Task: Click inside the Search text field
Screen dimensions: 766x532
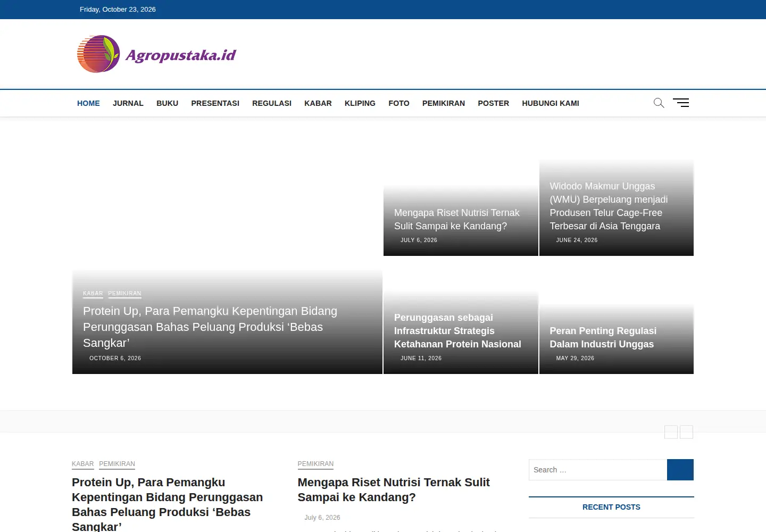Action: [598, 470]
